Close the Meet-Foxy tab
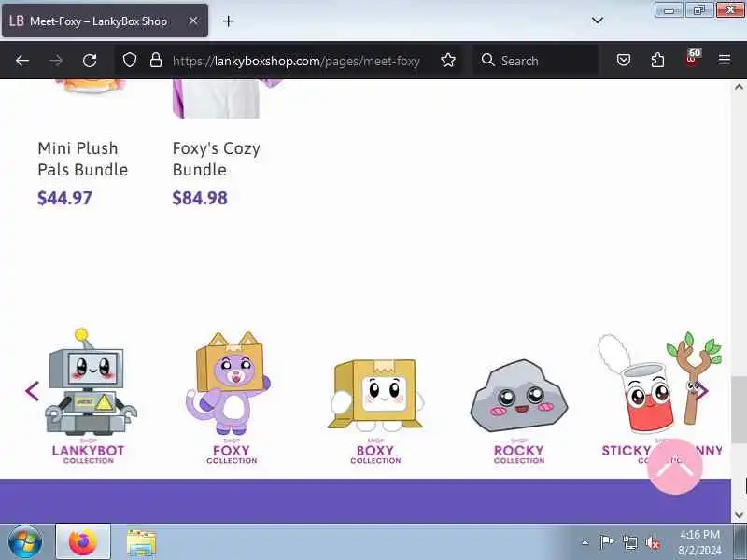Viewport: 747px width, 560px height. pyautogui.click(x=193, y=21)
